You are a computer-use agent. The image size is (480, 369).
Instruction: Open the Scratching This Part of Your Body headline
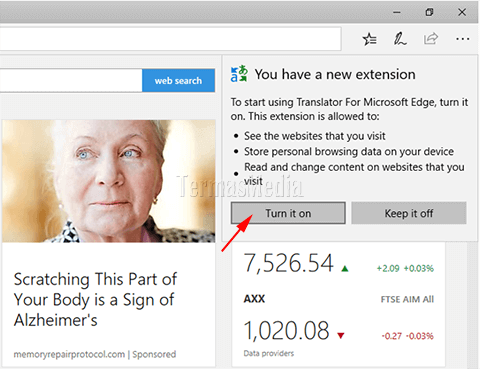coord(95,299)
